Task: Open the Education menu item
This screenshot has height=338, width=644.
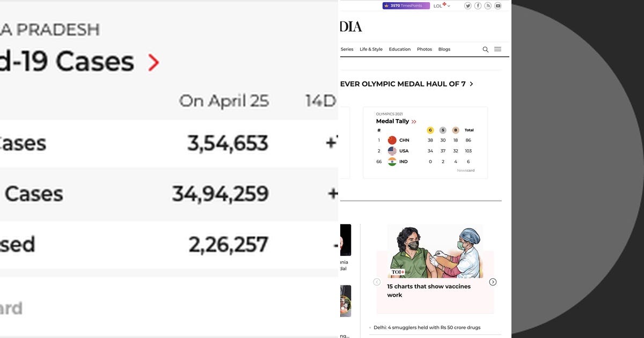Action: point(400,49)
